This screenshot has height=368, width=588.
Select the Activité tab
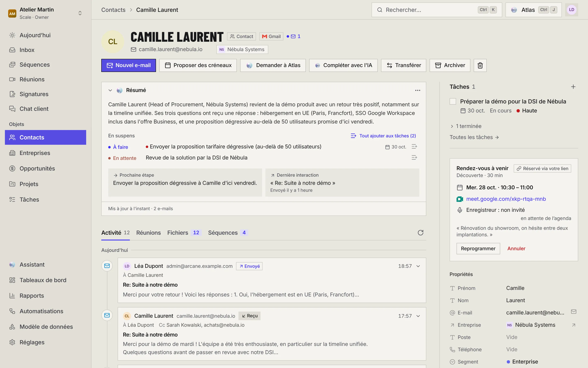[x=115, y=233]
